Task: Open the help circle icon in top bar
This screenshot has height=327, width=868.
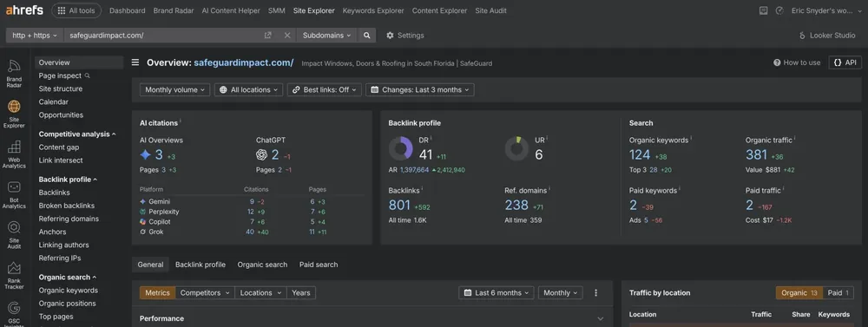Action: pyautogui.click(x=779, y=10)
